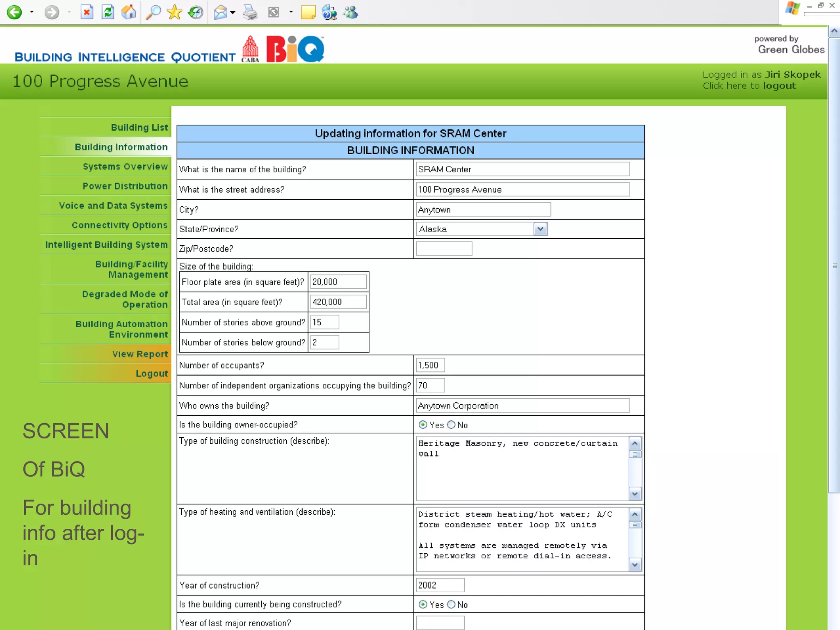Image resolution: width=840 pixels, height=630 pixels.
Task: Open the Building List menu item
Action: pyautogui.click(x=139, y=128)
